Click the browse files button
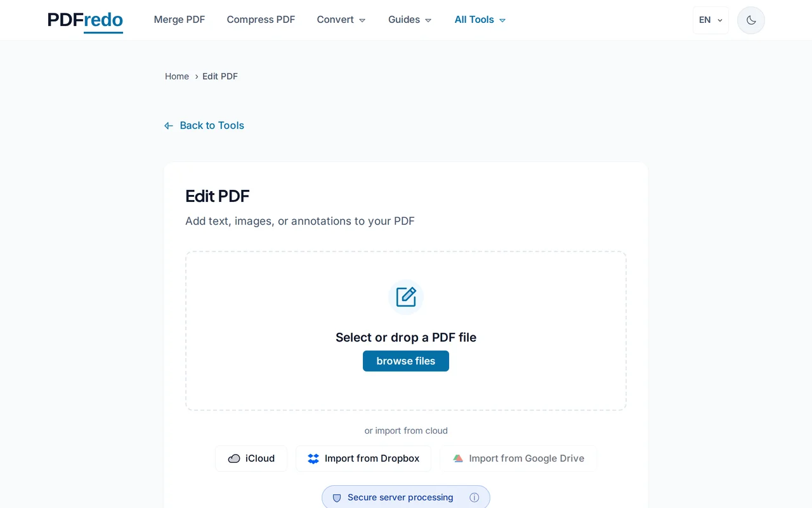Image resolution: width=812 pixels, height=508 pixels. pos(405,361)
